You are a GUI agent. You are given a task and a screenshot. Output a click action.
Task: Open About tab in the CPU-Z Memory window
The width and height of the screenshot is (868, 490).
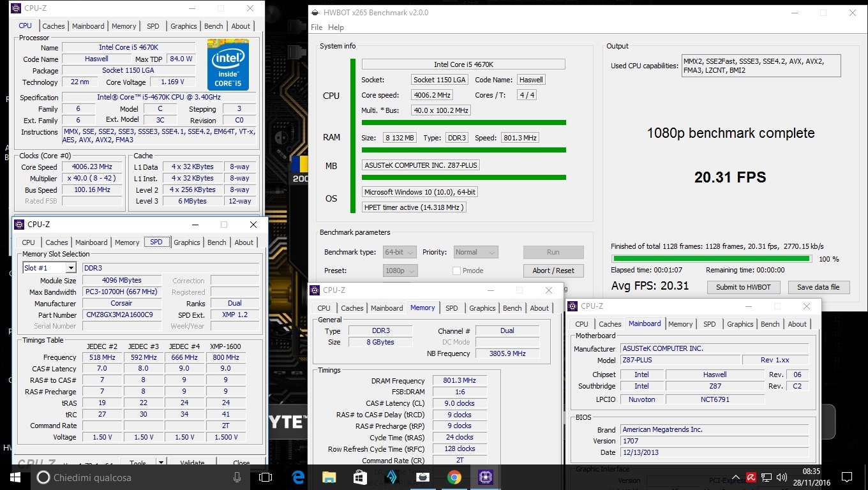point(539,308)
